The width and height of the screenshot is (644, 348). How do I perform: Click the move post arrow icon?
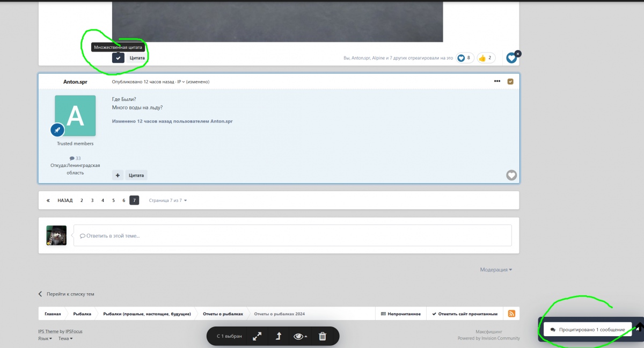(x=279, y=336)
